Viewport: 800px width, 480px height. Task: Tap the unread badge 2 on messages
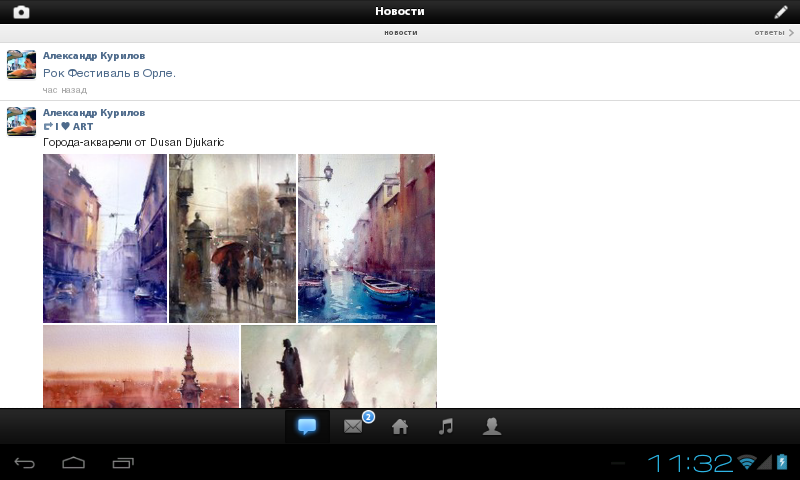[x=368, y=417]
